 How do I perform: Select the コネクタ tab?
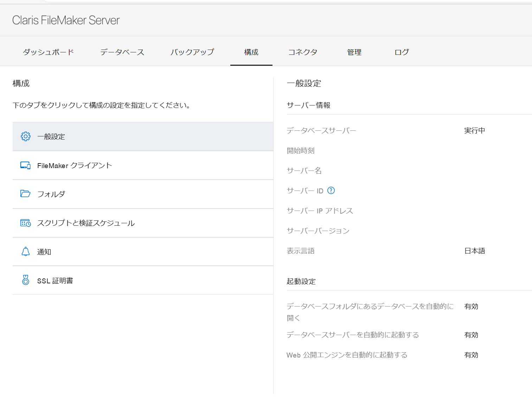303,52
